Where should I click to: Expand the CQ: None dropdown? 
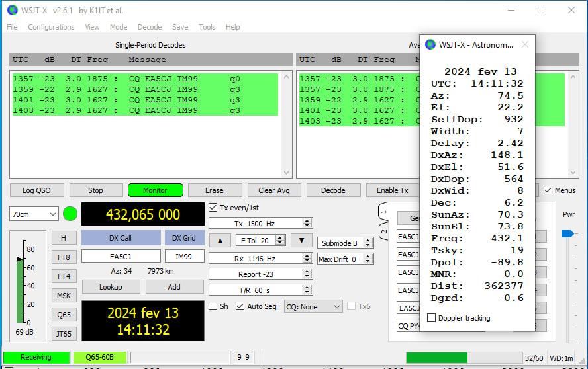313,307
